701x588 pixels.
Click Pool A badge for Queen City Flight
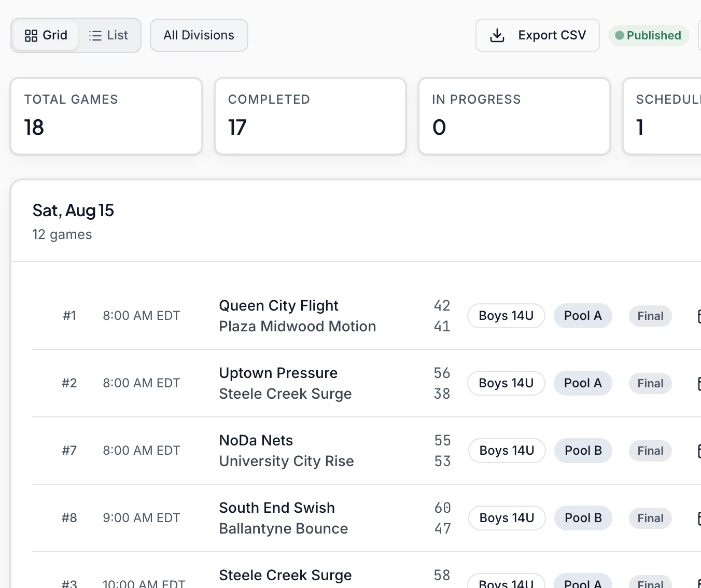(x=583, y=316)
